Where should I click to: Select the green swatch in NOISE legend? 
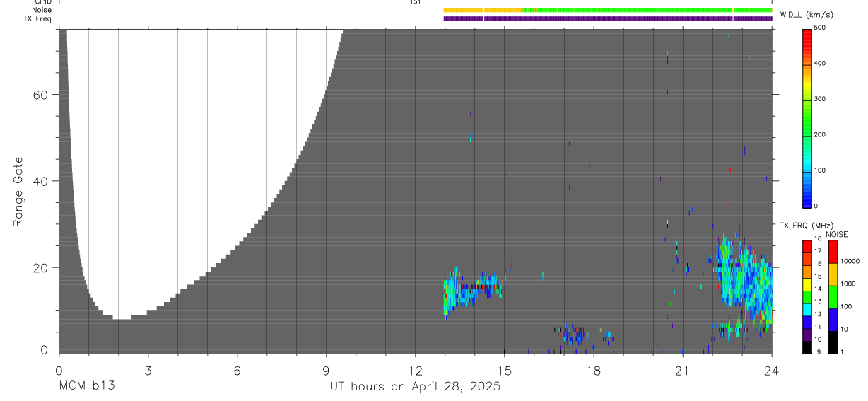tap(833, 297)
